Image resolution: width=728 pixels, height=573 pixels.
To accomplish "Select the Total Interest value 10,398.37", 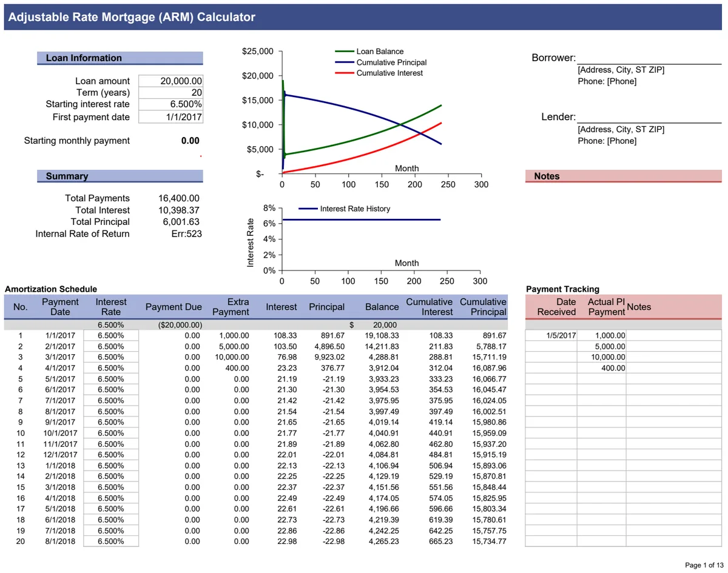I will click(x=179, y=210).
